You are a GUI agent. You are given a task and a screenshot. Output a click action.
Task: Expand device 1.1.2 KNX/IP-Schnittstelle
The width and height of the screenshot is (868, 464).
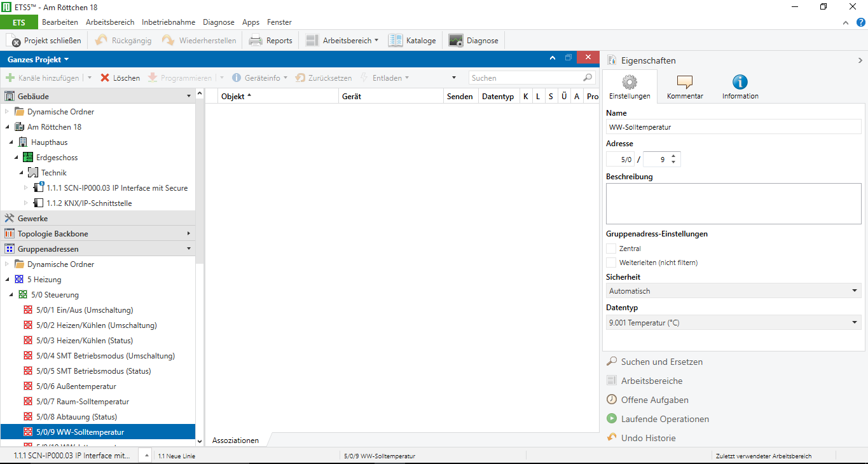[26, 203]
